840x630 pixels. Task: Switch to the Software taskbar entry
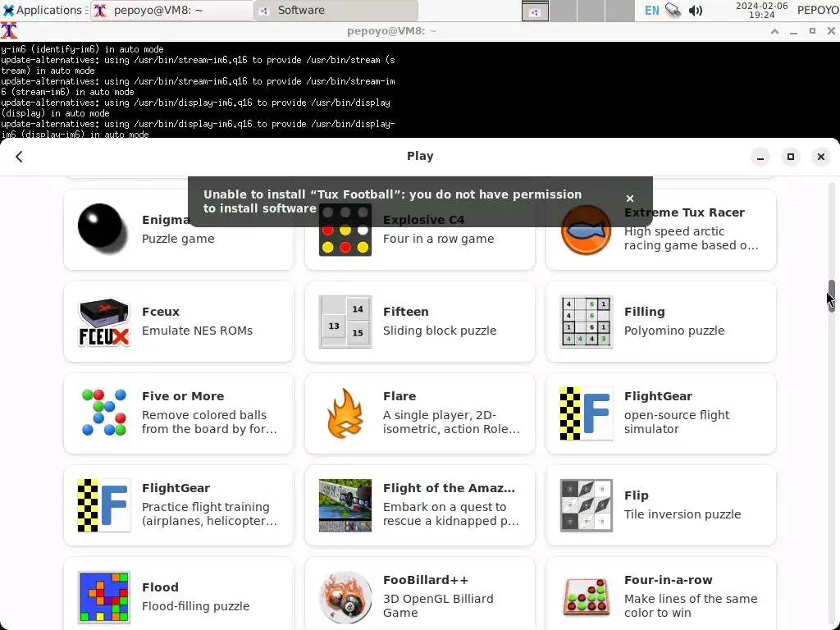[336, 11]
